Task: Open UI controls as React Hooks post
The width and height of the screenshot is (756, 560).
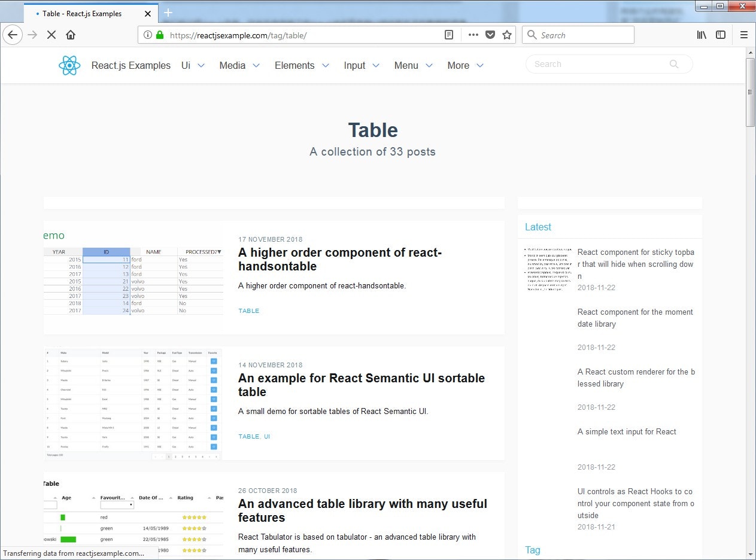Action: [x=636, y=503]
